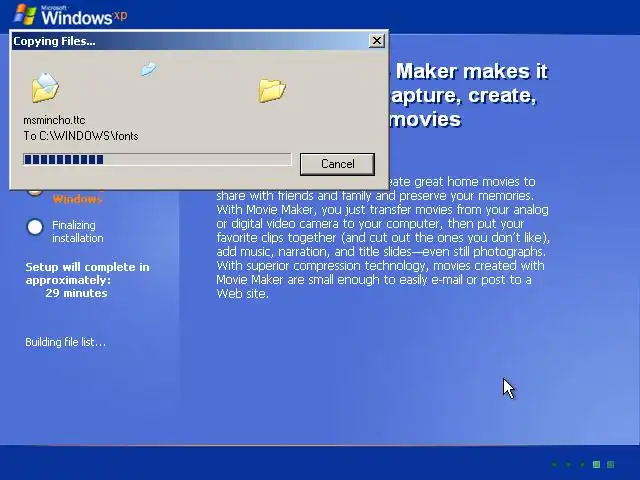Click the 'Building file list...' status text
The height and width of the screenshot is (480, 640).
pyautogui.click(x=65, y=342)
